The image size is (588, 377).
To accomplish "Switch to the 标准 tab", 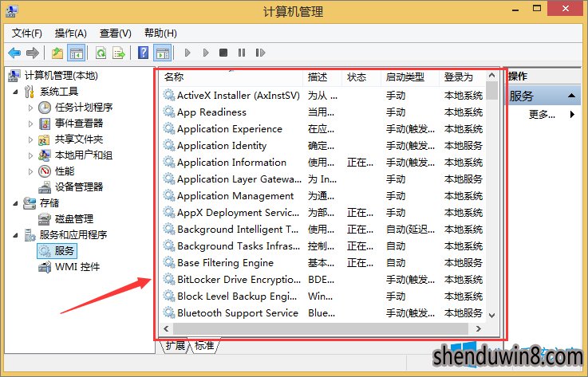I will point(204,346).
